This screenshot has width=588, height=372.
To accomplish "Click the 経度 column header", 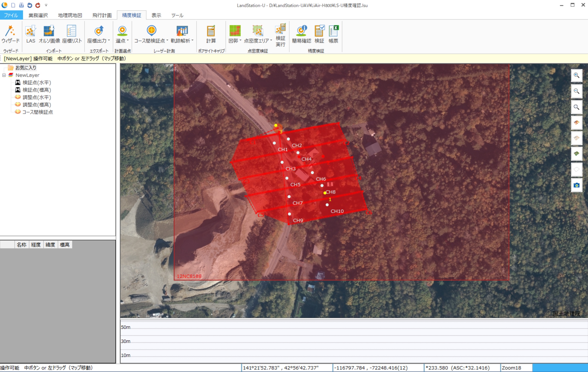I will click(x=36, y=245).
